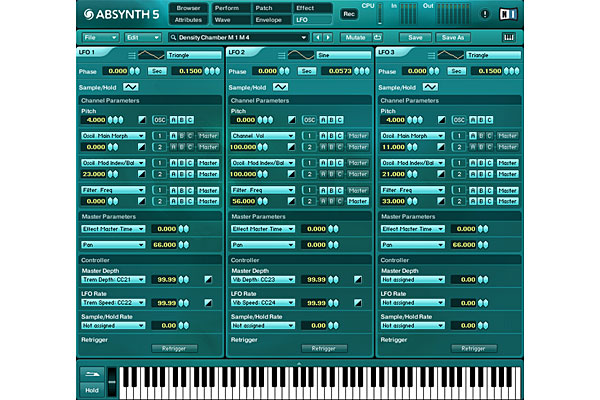This screenshot has height=400, width=600.
Task: Click the LFO 1 Retrigger button
Action: (174, 348)
